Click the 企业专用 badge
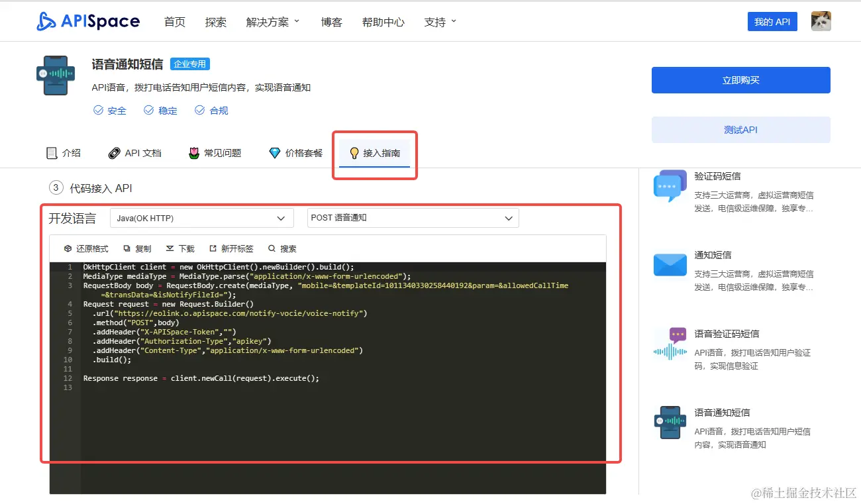This screenshot has width=861, height=504. 190,64
